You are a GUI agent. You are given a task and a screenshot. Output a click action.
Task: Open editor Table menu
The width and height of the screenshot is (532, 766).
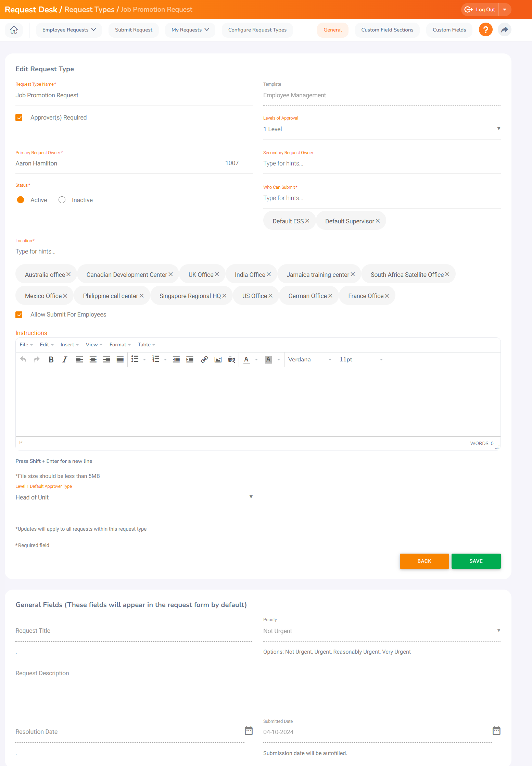147,345
